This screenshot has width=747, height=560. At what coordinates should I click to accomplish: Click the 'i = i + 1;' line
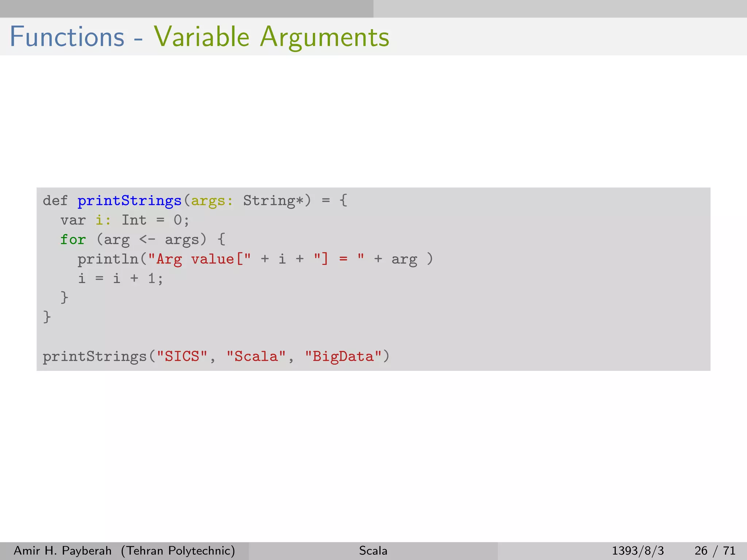(120, 278)
